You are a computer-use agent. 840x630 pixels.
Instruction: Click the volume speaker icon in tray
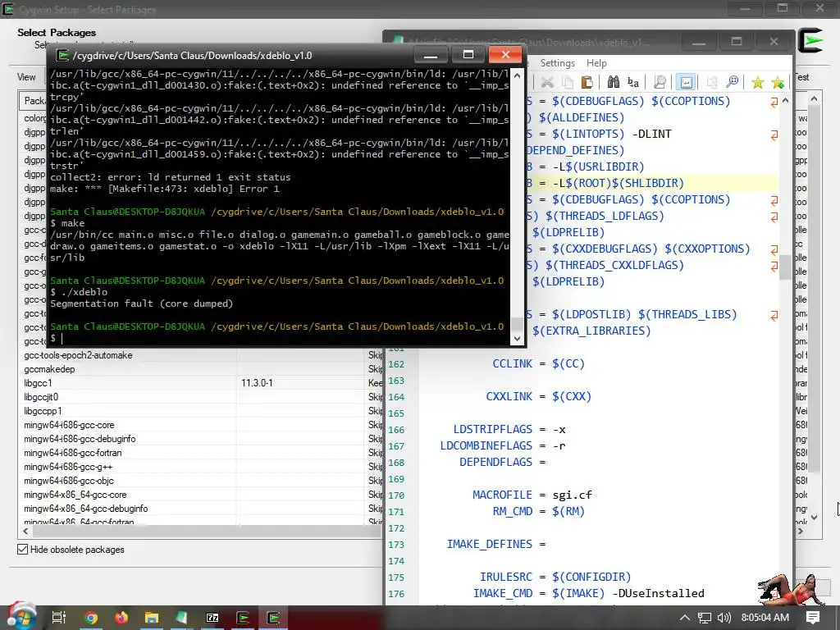pos(724,618)
